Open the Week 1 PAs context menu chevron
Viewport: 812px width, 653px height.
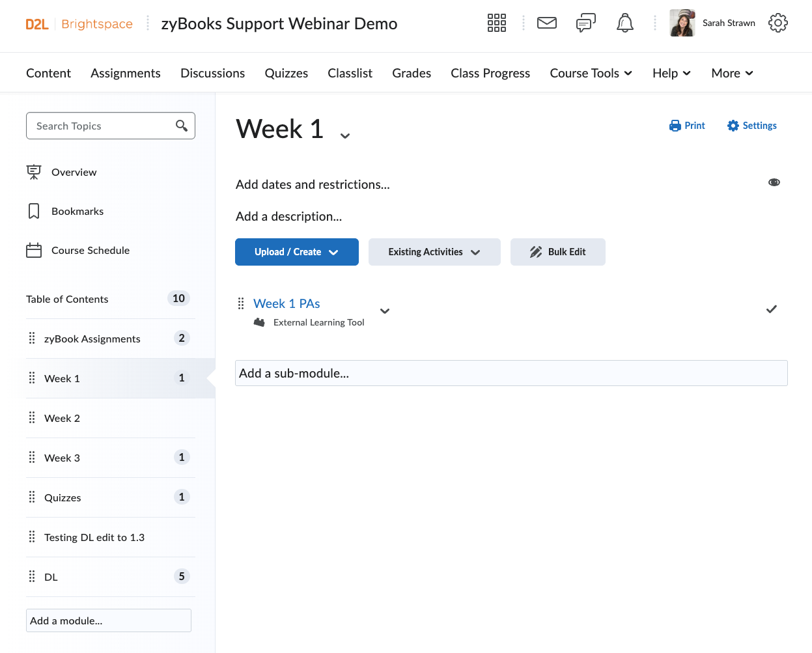pyautogui.click(x=385, y=311)
